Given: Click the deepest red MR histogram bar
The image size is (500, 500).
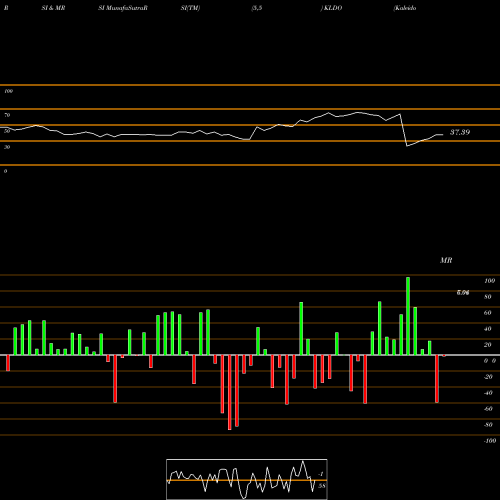Looking at the screenshot, I should pos(230,392).
